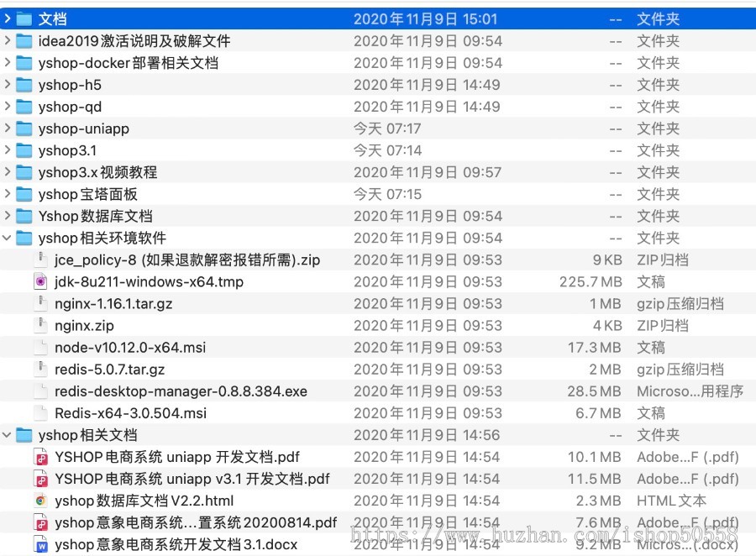Click the yshop-h5 folder icon
756x556 pixels.
pyautogui.click(x=24, y=85)
